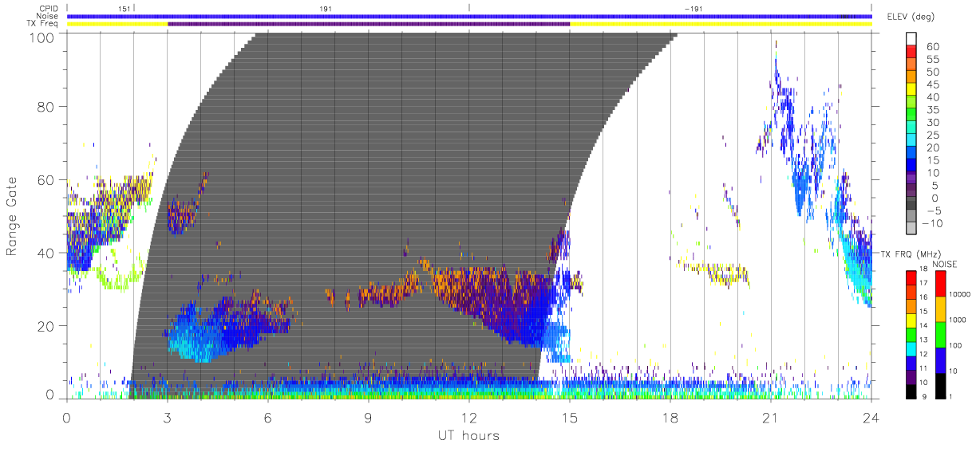Select the positive CPID value 191
980x452 pixels.
coord(325,8)
